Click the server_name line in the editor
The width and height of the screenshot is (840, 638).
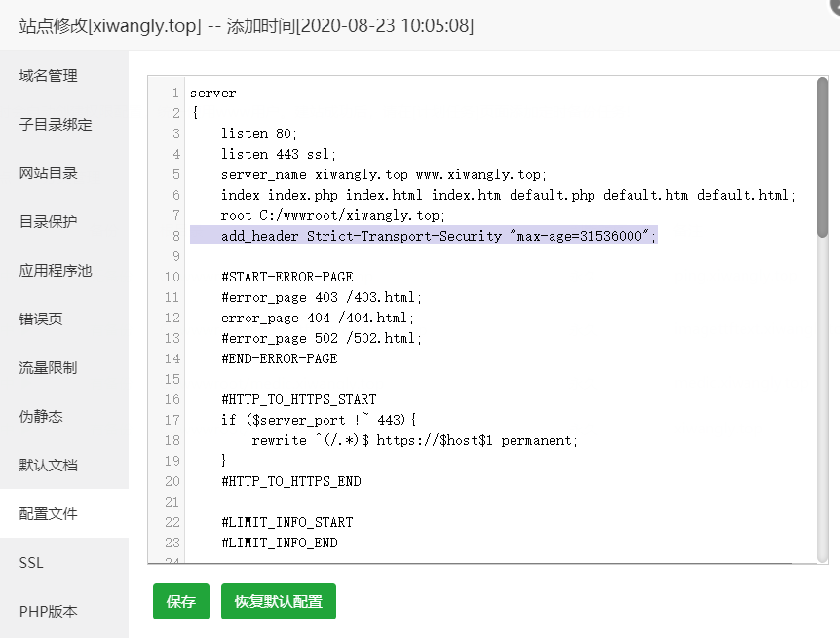point(382,174)
